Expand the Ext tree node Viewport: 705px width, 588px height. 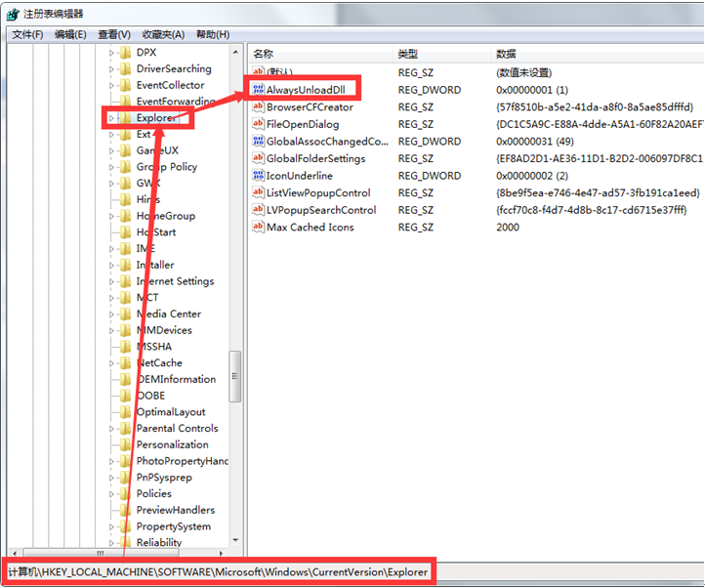click(x=111, y=134)
